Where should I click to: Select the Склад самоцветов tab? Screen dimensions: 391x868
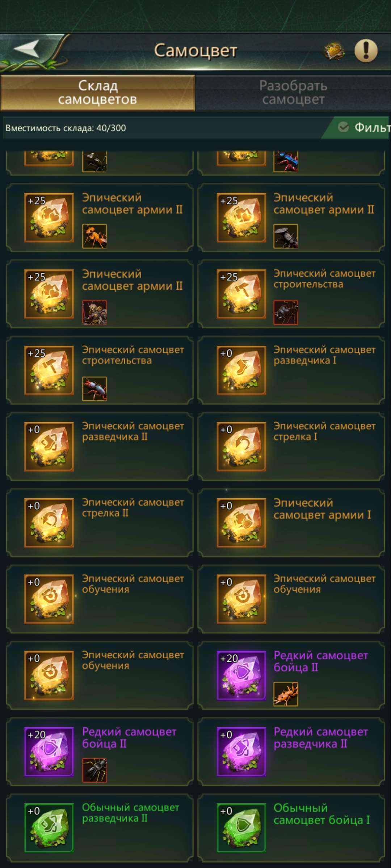pos(98,93)
